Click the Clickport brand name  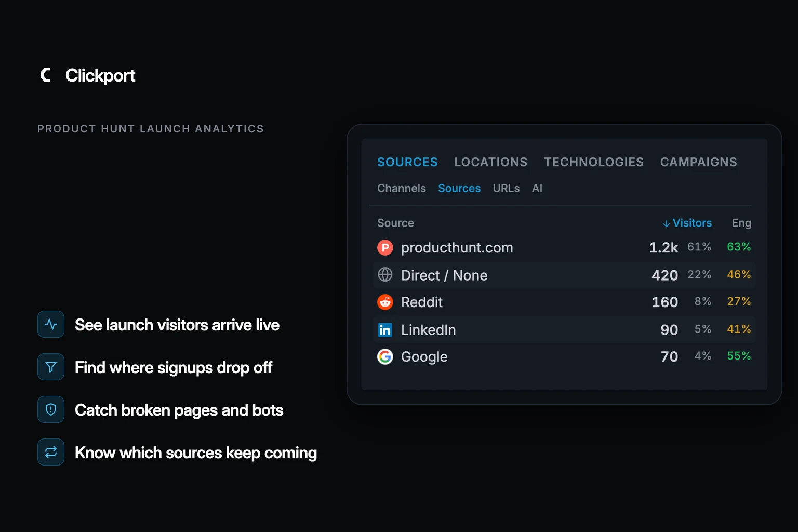[100, 76]
